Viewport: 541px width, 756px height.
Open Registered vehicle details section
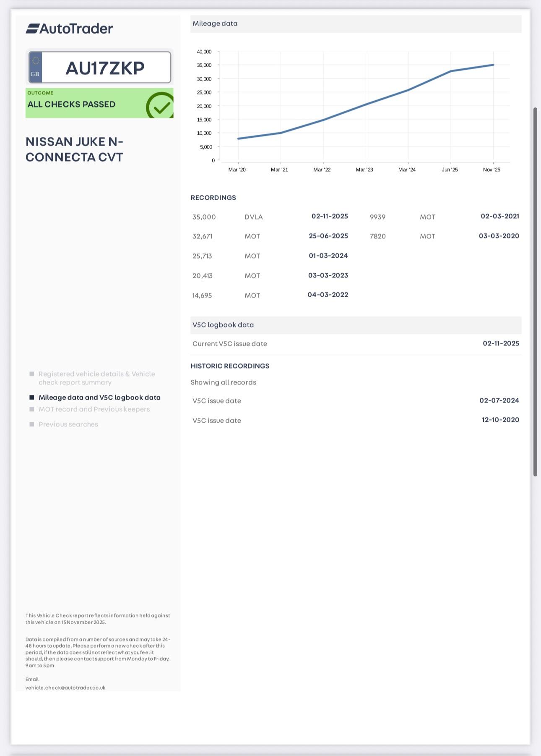(x=96, y=378)
